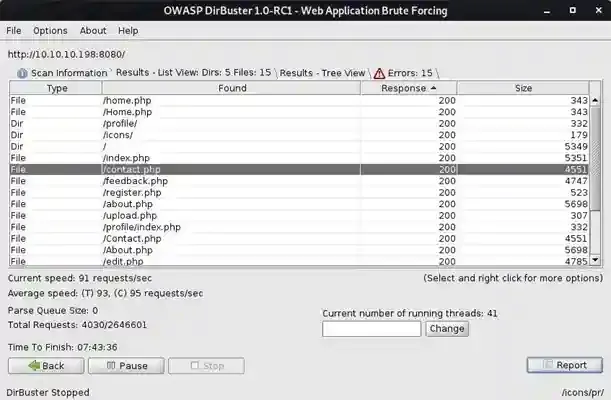Sort results by Size column header
This screenshot has height=400, width=611.
point(523,88)
